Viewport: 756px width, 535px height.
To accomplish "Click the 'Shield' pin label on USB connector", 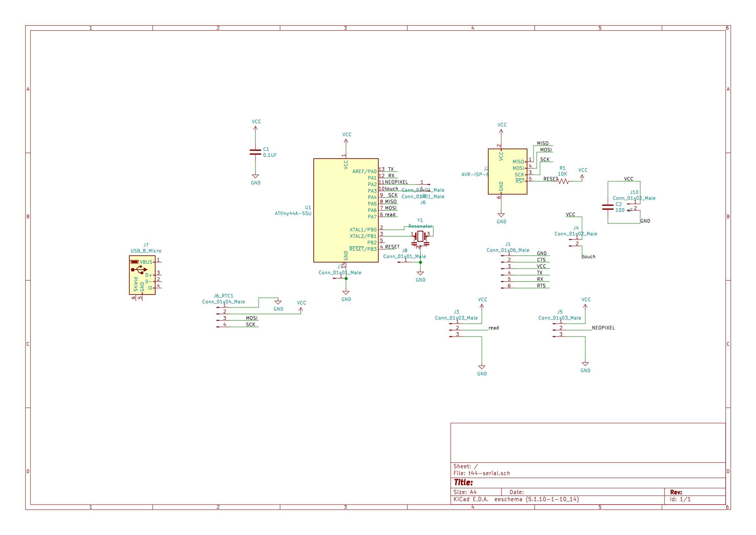I will coord(136,284).
